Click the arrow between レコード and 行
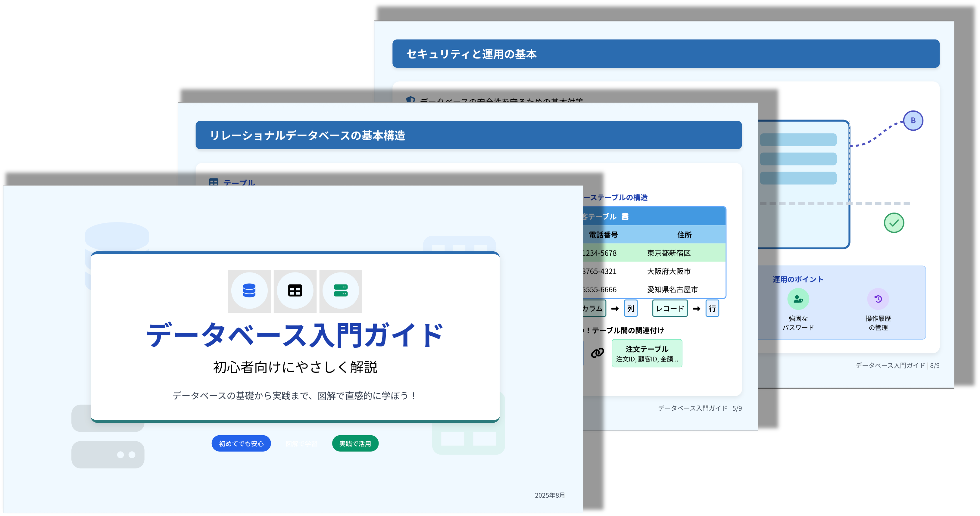 (697, 309)
